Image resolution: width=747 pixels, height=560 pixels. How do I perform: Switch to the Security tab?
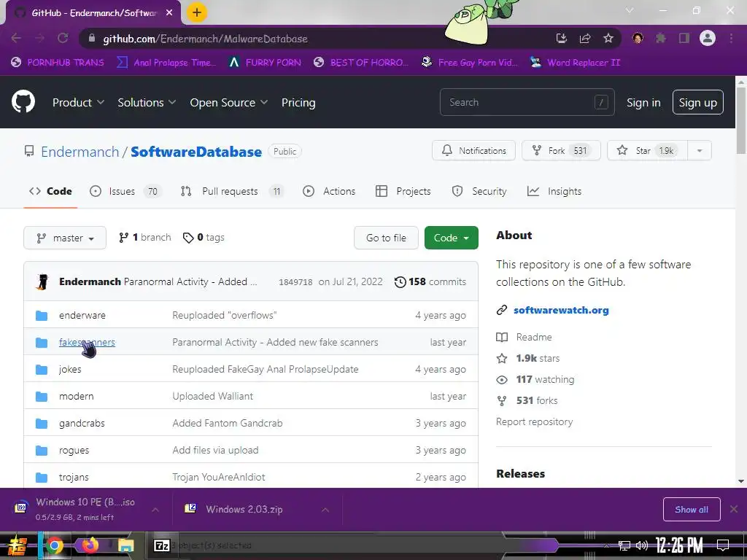(x=479, y=191)
